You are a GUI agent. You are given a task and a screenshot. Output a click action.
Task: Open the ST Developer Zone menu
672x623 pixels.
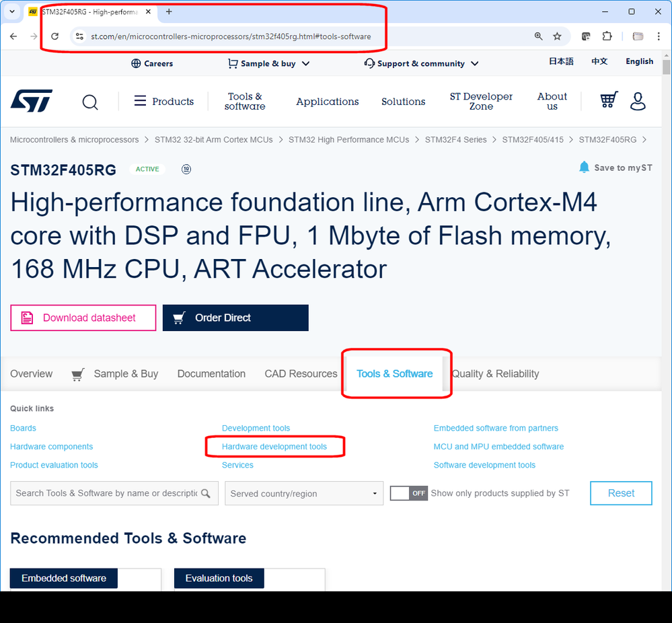(x=481, y=102)
